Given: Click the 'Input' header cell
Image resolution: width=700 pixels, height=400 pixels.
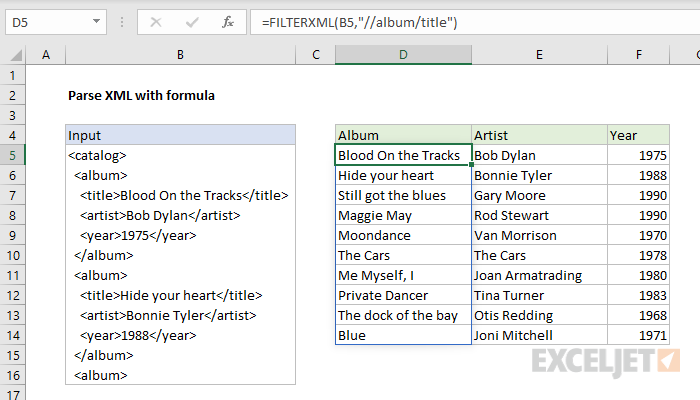Looking at the screenshot, I should point(180,135).
